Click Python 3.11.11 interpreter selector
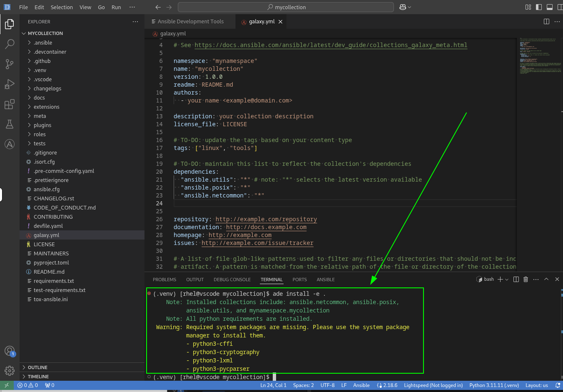The width and height of the screenshot is (563, 392). tap(494, 385)
